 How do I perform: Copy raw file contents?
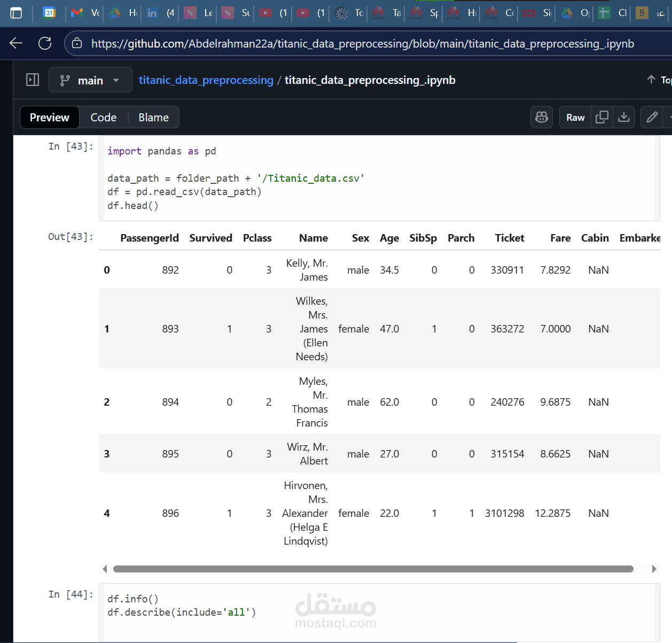pos(602,117)
